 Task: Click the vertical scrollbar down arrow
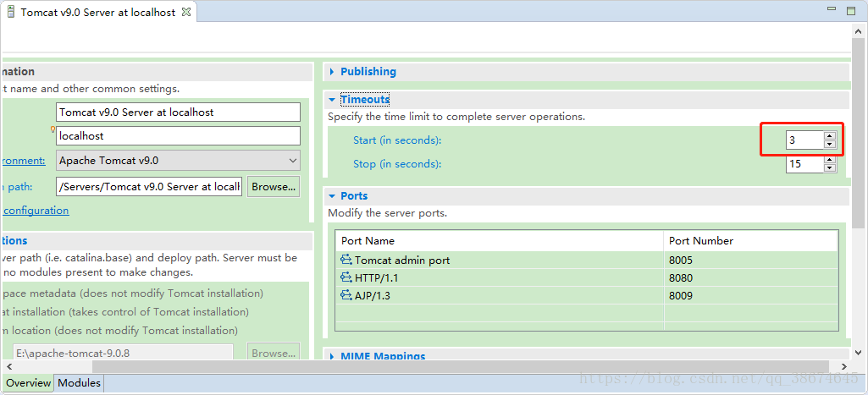pyautogui.click(x=858, y=353)
